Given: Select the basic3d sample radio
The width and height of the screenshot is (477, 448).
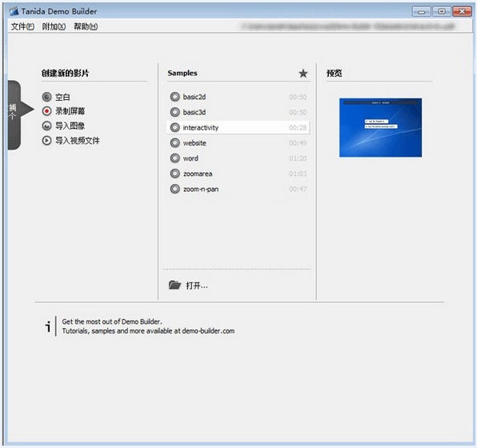Looking at the screenshot, I should 175,112.
